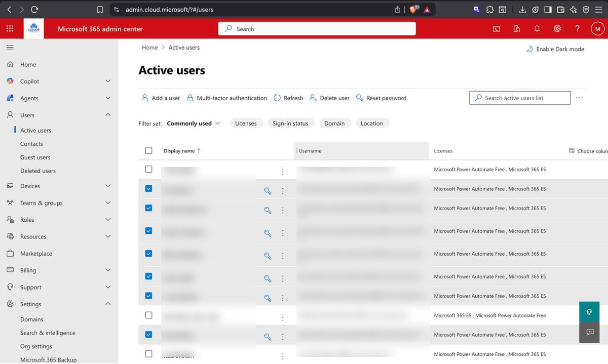Focus the Search active users list field
This screenshot has width=608, height=364.
pos(520,98)
